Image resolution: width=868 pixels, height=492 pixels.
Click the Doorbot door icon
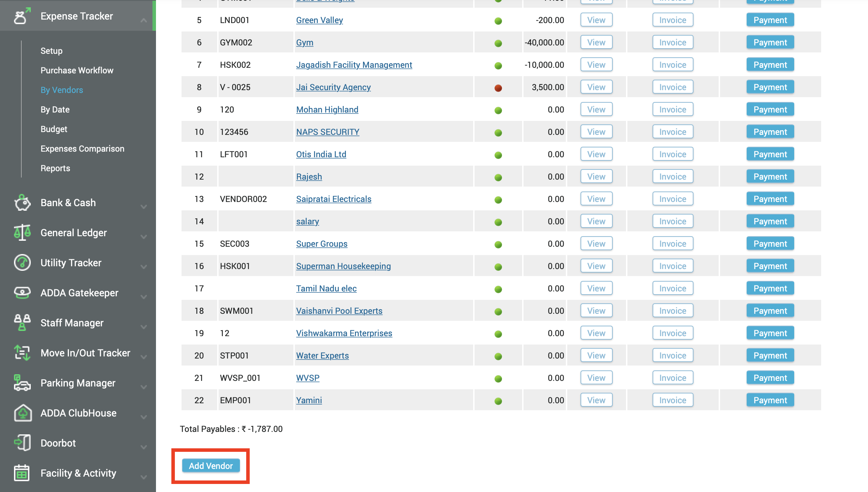pos(22,443)
